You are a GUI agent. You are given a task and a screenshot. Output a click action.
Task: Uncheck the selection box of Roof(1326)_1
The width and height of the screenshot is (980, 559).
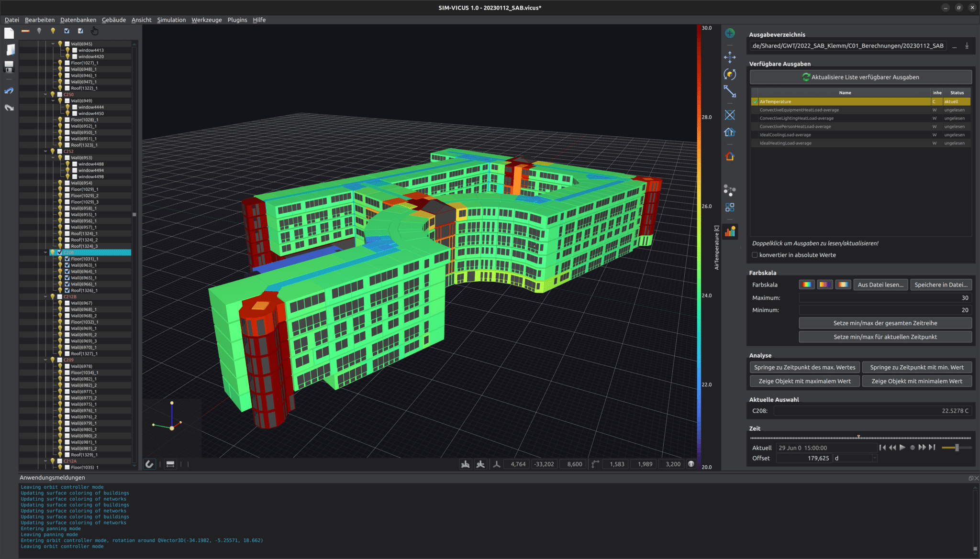coord(67,290)
